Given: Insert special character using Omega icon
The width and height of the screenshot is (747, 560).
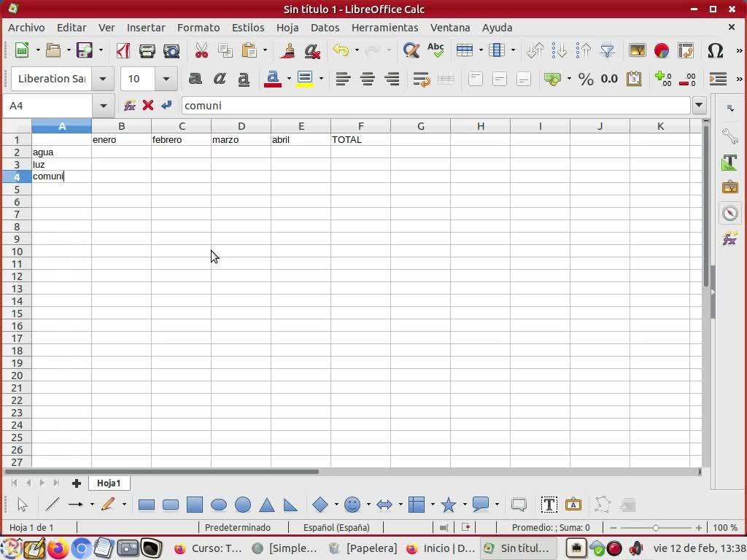Looking at the screenshot, I should click(x=715, y=50).
